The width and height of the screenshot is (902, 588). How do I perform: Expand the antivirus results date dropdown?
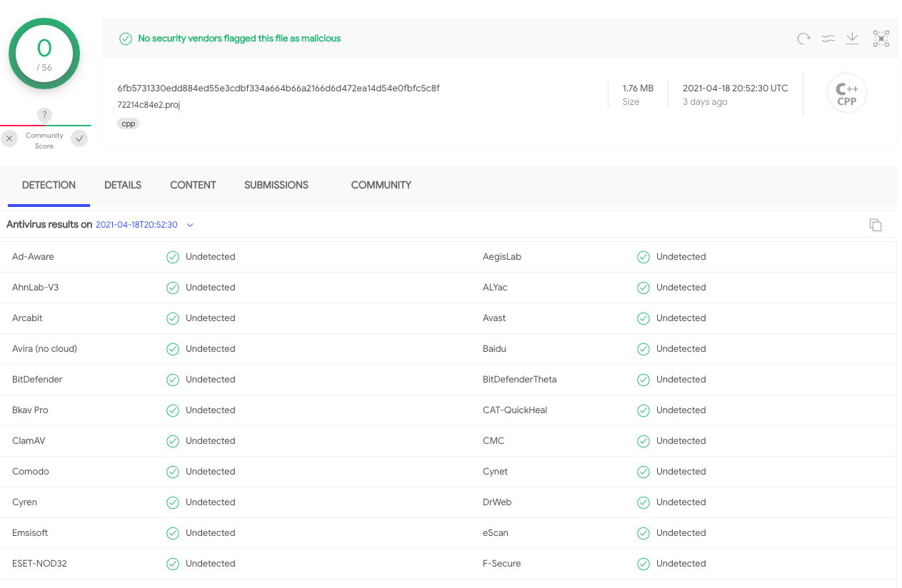pyautogui.click(x=190, y=225)
